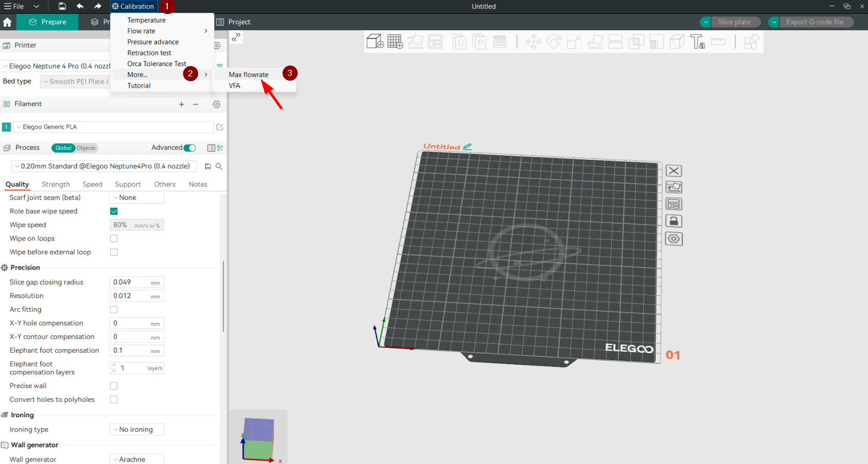Switch process scope to Objects
868x464 pixels.
point(86,148)
